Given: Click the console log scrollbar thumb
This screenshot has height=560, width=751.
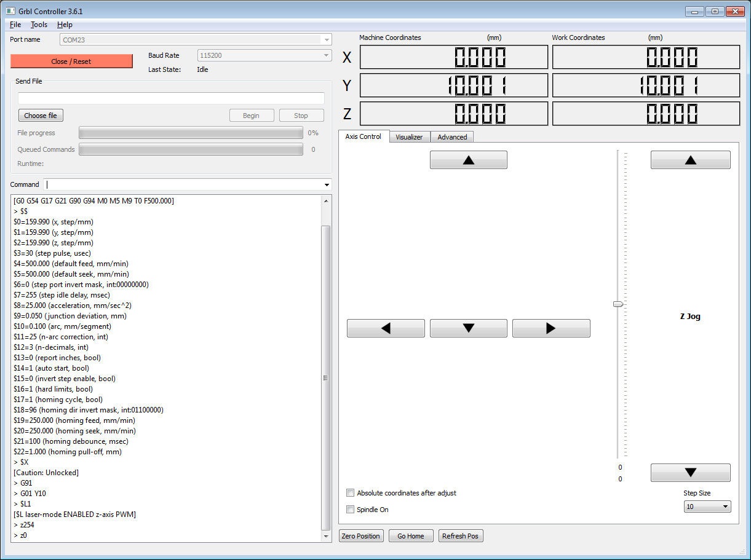Looking at the screenshot, I should (326, 377).
